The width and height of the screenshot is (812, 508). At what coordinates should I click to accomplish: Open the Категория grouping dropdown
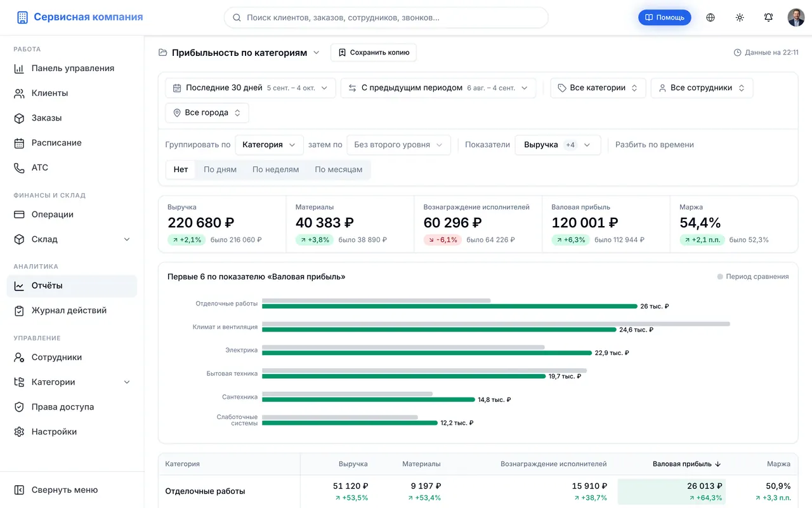tap(269, 145)
